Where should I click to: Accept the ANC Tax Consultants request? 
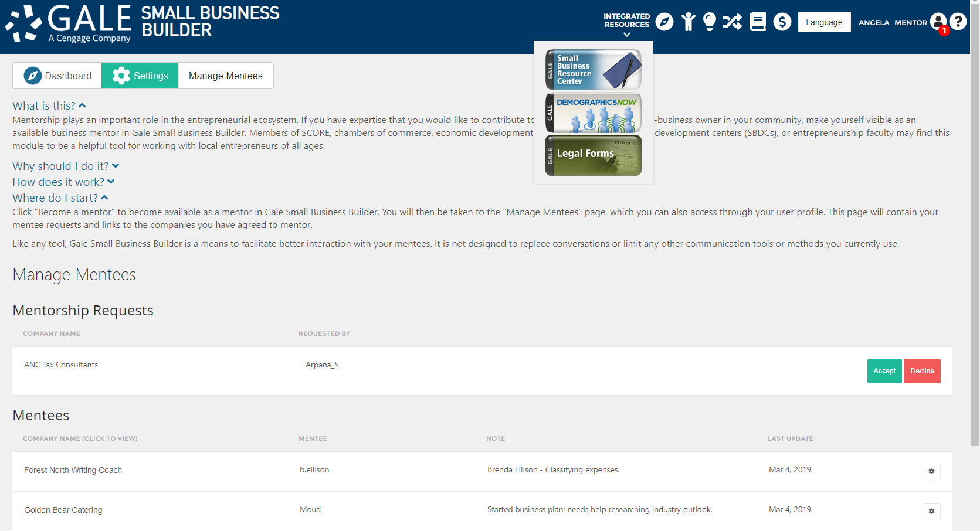(884, 371)
